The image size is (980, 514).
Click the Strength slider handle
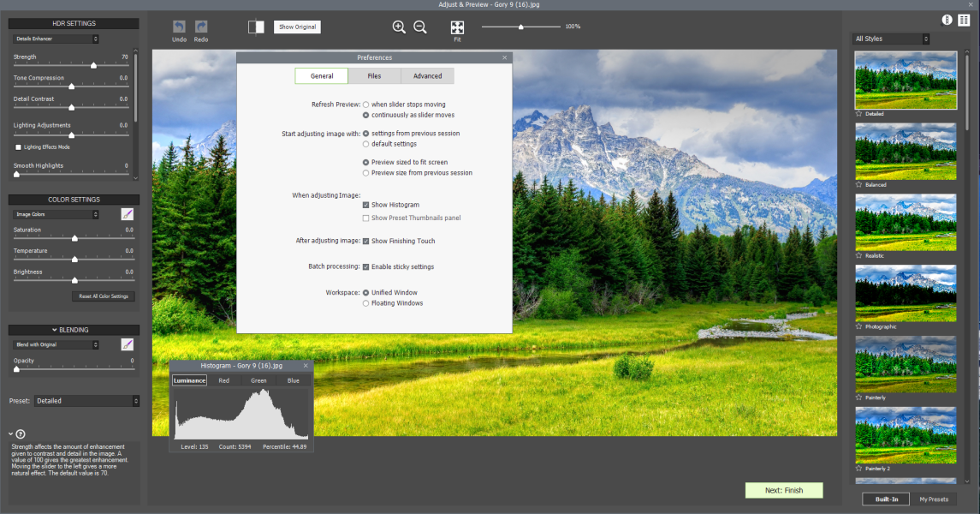(94, 65)
